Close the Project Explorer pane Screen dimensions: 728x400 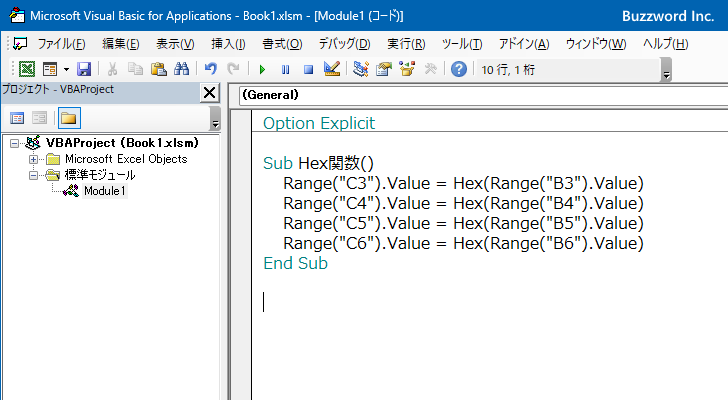(209, 93)
